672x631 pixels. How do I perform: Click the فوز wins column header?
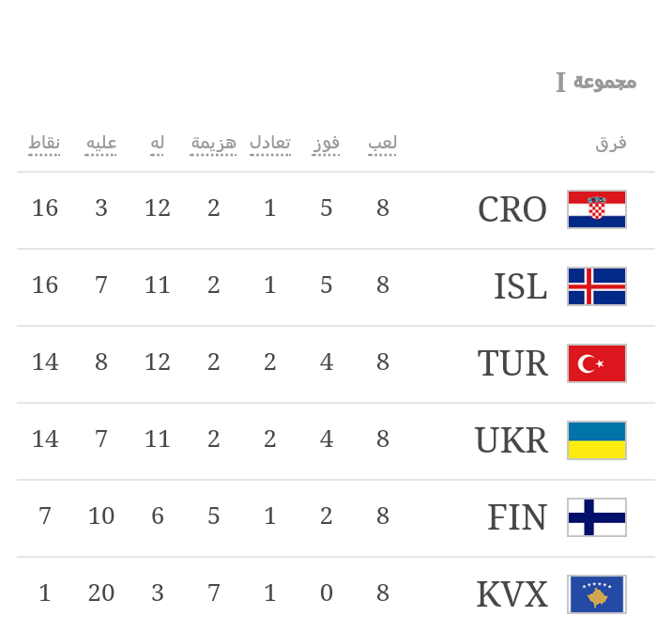click(326, 143)
